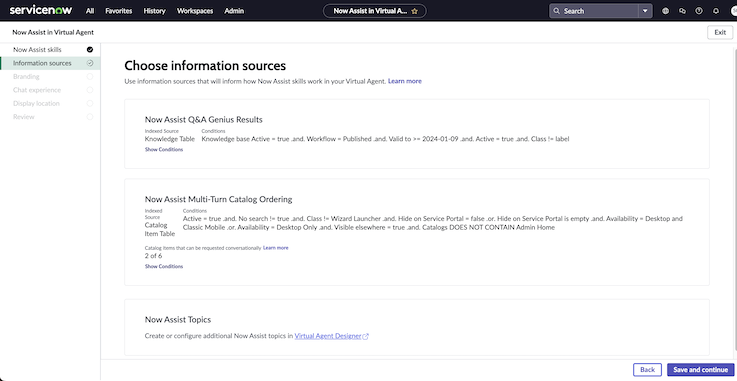The height and width of the screenshot is (381, 737).
Task: Select the Branding step
Action: point(50,77)
